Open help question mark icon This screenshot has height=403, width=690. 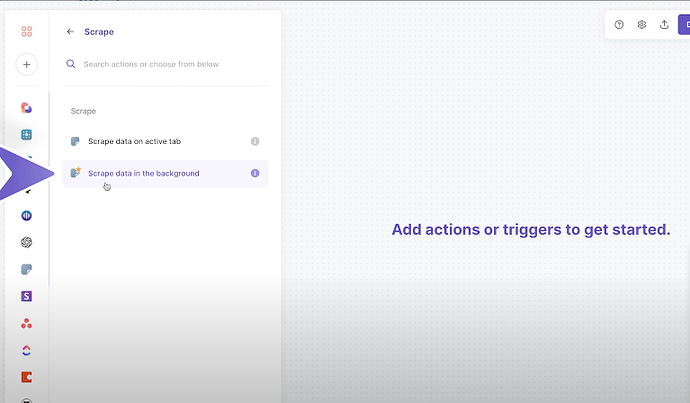coord(619,25)
